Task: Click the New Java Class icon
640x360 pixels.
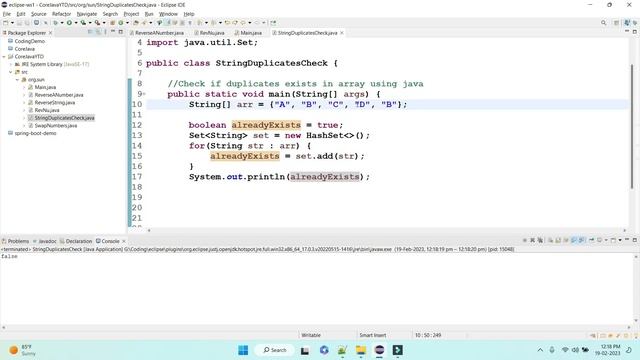Action: click(120, 23)
